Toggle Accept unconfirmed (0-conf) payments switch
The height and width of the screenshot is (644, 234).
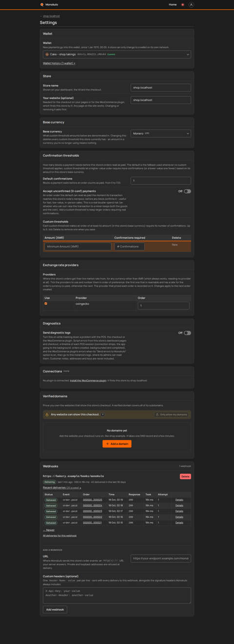[x=187, y=191]
